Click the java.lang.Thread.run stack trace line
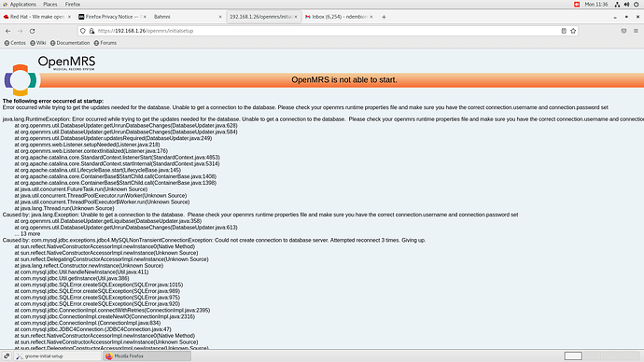Screen dimensions: 644x362 [64, 208]
